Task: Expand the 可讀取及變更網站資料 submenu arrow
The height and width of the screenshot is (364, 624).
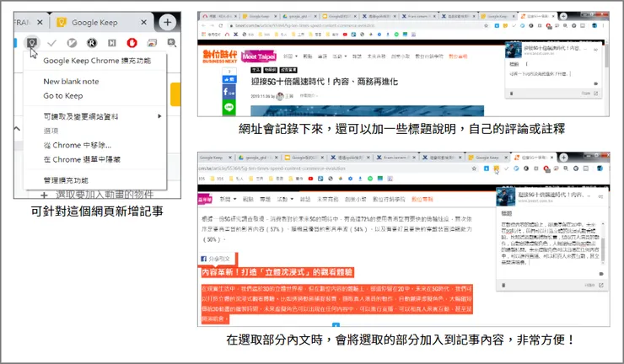Action: [x=159, y=116]
